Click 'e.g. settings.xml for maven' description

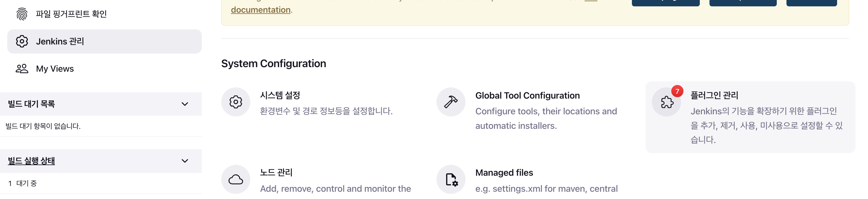pos(546,189)
